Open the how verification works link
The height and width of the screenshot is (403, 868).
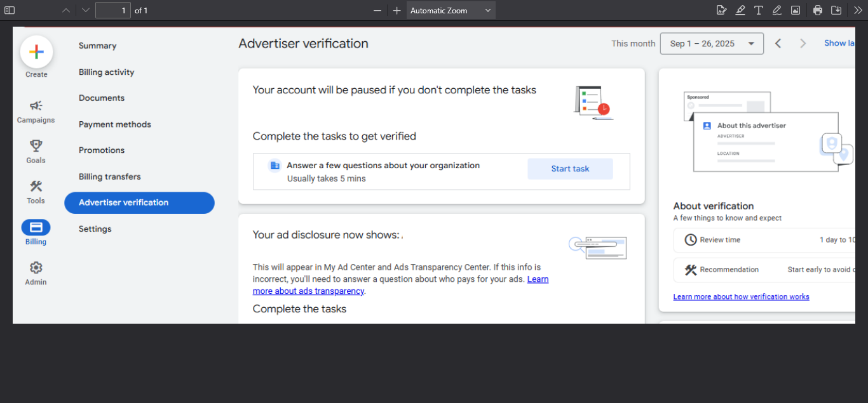point(741,296)
